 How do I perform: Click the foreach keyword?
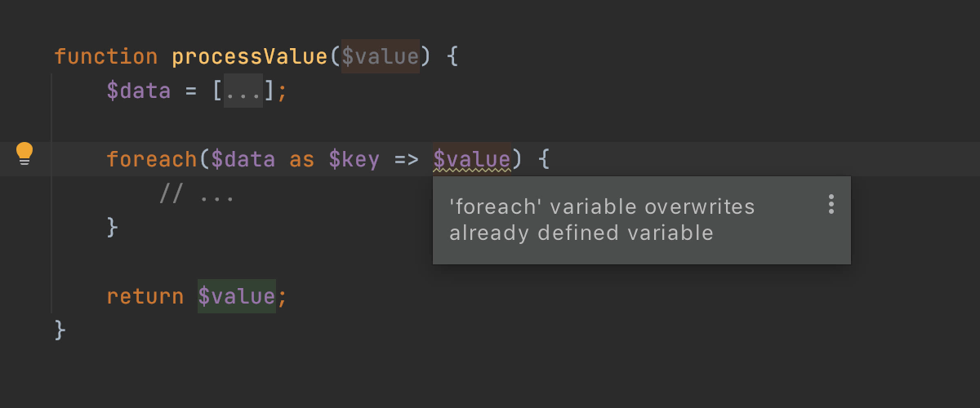(152, 158)
